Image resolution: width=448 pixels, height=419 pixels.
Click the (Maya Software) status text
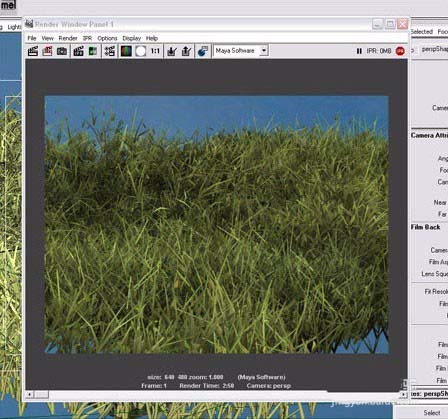tap(262, 377)
